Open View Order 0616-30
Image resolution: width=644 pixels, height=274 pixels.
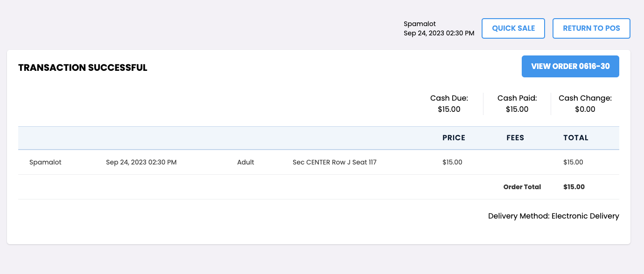[570, 67]
